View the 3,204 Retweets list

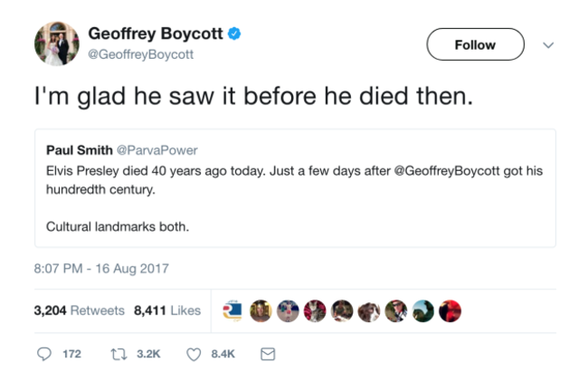pyautogui.click(x=79, y=310)
